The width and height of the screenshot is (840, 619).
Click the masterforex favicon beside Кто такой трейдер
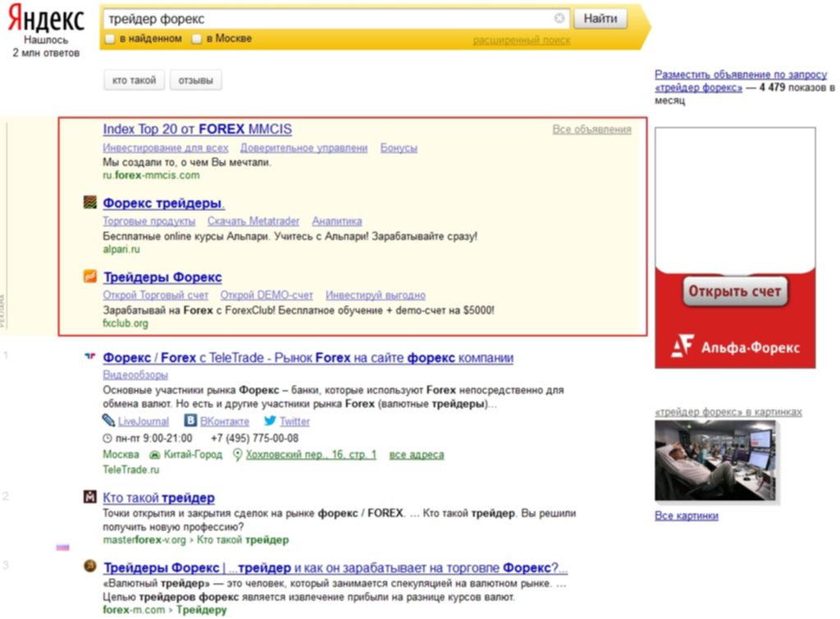[x=90, y=497]
